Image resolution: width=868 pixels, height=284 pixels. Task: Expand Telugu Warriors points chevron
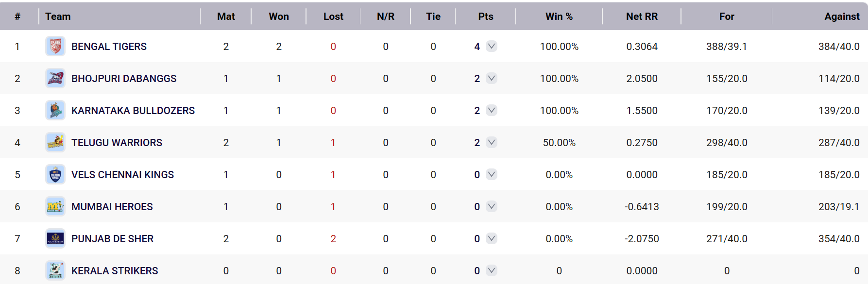(492, 143)
